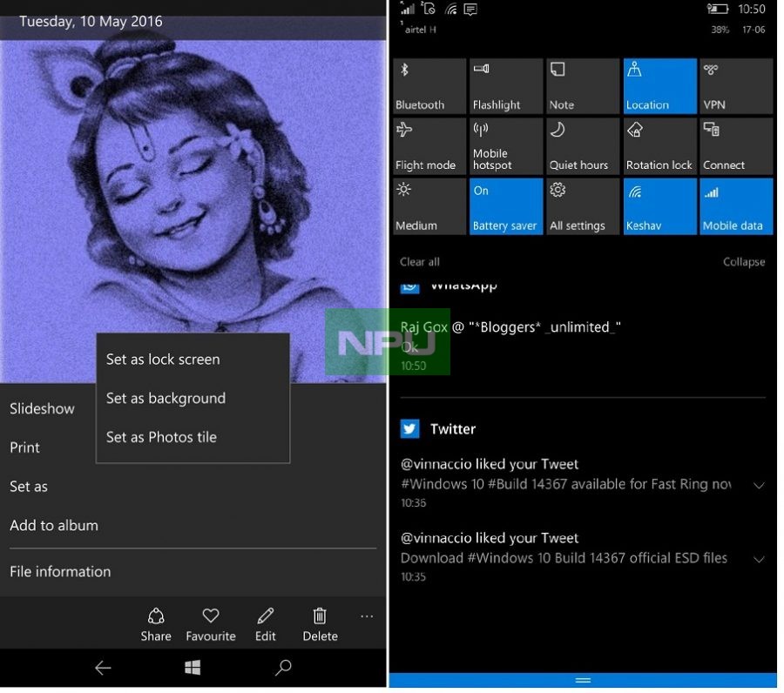784x693 pixels.
Task: Tap the Keshav Wi-Fi tile
Action: (660, 206)
